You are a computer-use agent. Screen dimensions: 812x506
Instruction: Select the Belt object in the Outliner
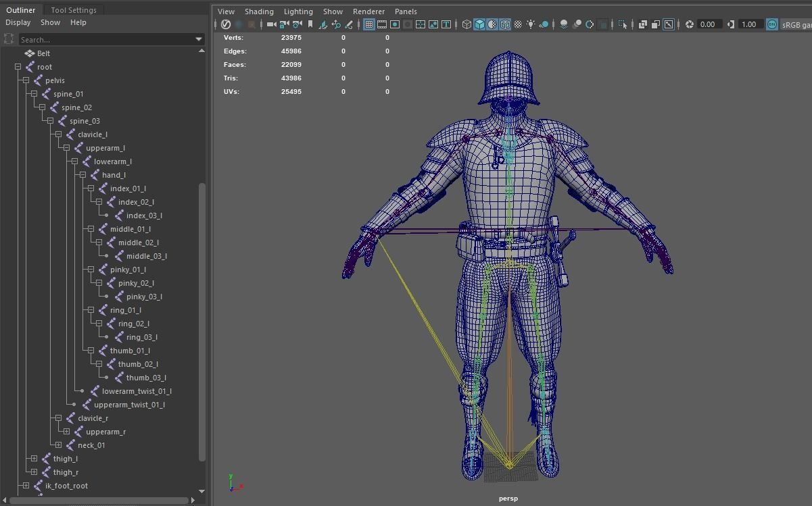(43, 53)
